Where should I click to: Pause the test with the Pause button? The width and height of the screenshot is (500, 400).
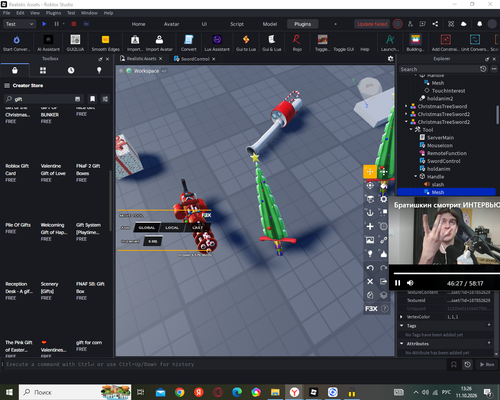(x=56, y=24)
